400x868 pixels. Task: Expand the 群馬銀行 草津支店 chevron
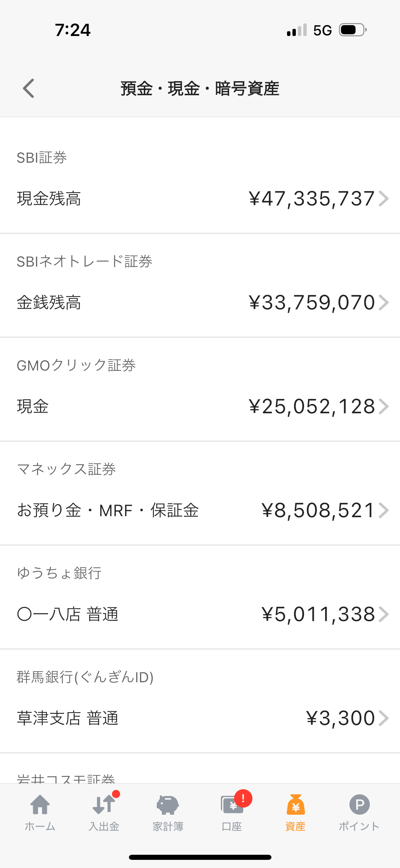(x=384, y=718)
